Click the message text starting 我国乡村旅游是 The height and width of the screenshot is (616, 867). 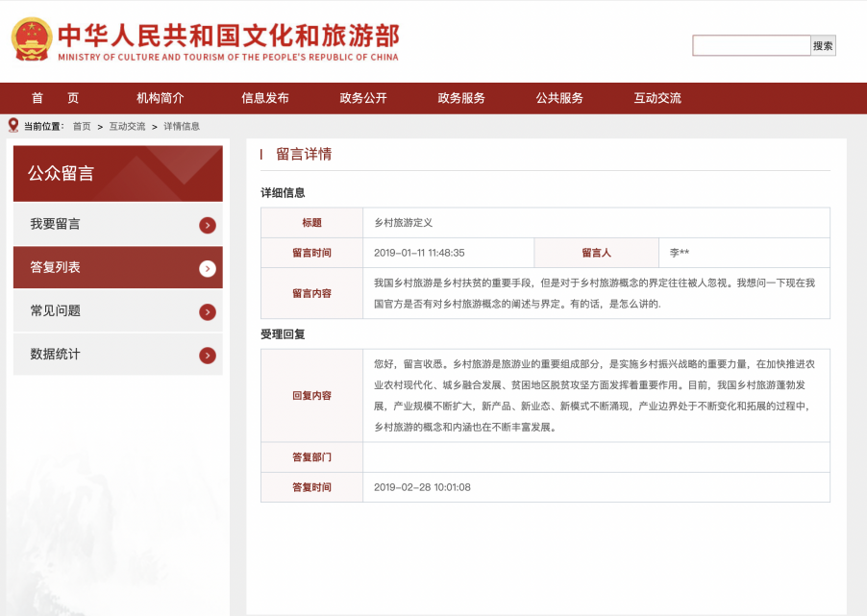594,293
